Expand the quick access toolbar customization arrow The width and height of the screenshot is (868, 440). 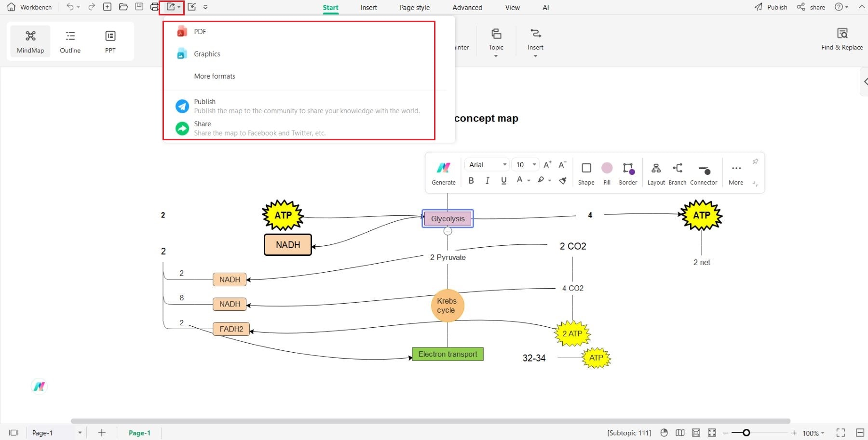[205, 7]
